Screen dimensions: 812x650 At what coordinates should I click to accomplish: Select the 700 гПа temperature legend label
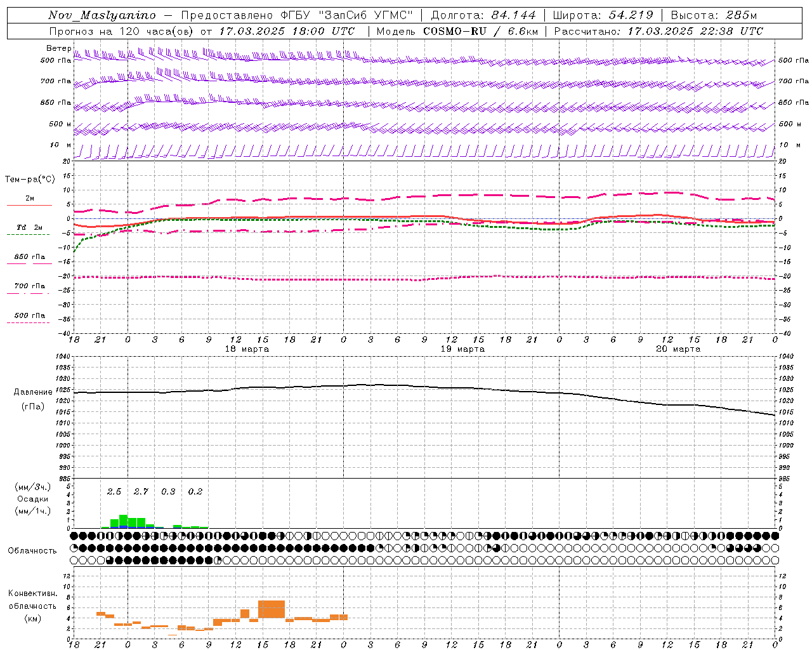pyautogui.click(x=29, y=286)
